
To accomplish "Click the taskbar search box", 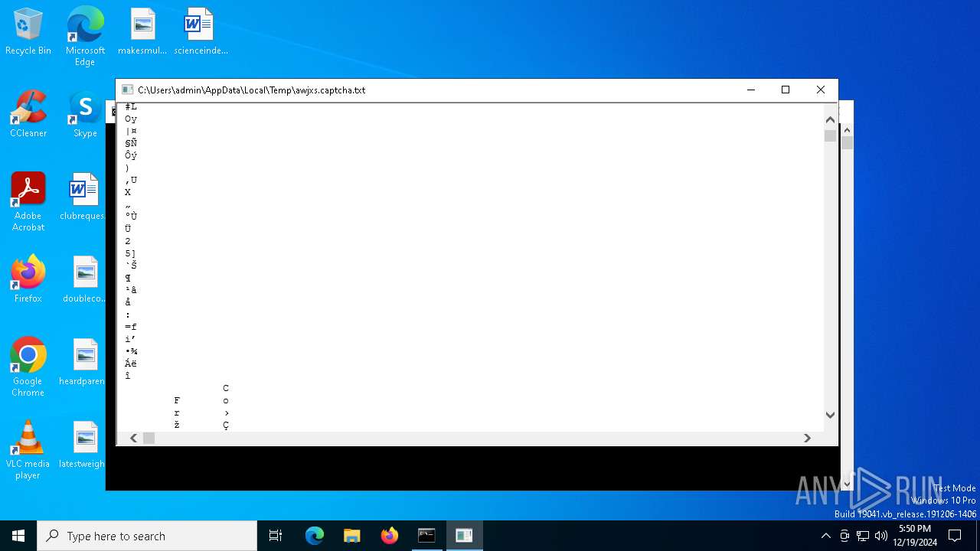I will pos(147,536).
